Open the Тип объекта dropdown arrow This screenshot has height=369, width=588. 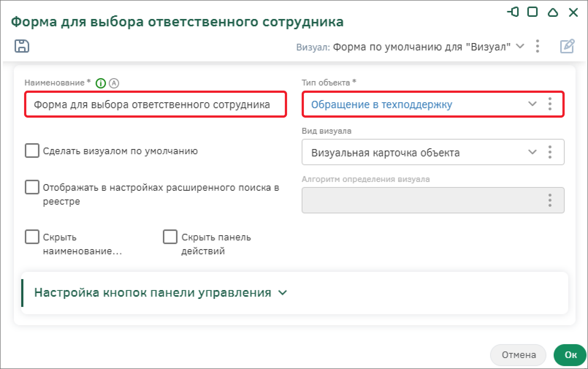coord(532,104)
